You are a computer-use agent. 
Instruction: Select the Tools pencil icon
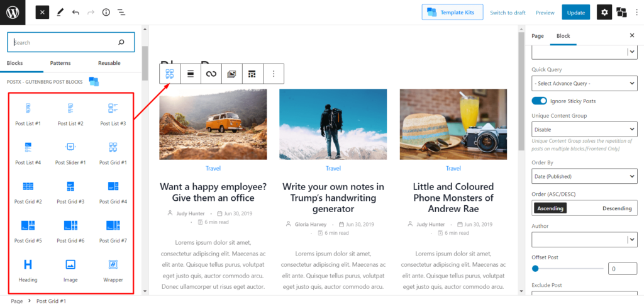[60, 13]
